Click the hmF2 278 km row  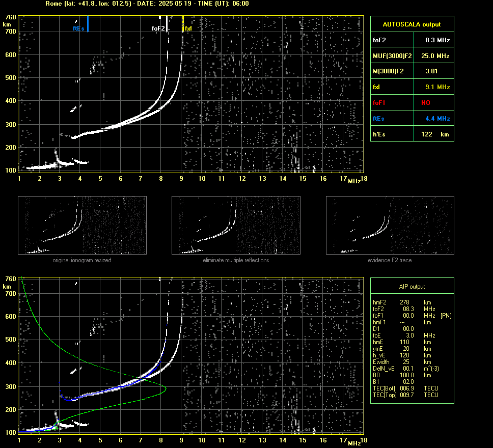click(x=402, y=302)
